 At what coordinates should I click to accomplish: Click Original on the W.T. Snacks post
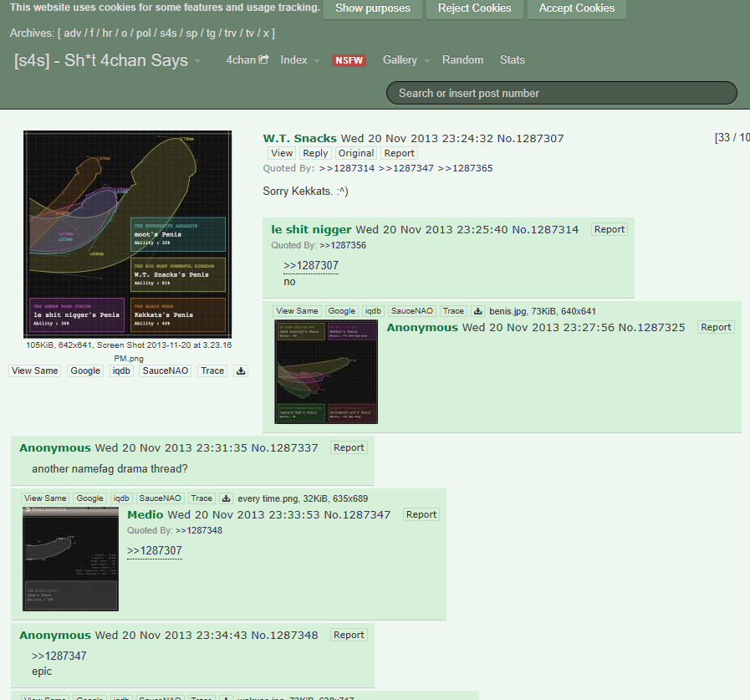pyautogui.click(x=356, y=153)
